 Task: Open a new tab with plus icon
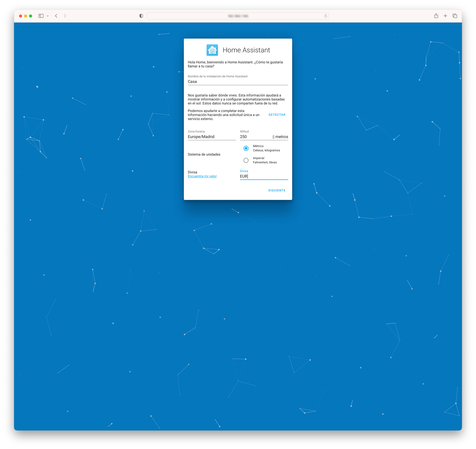tap(445, 16)
